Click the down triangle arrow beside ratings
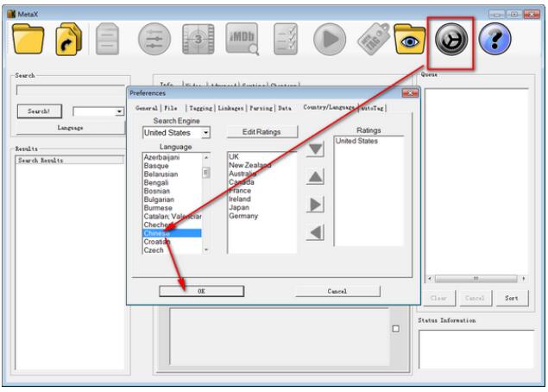The width and height of the screenshot is (548, 392). click(x=315, y=149)
